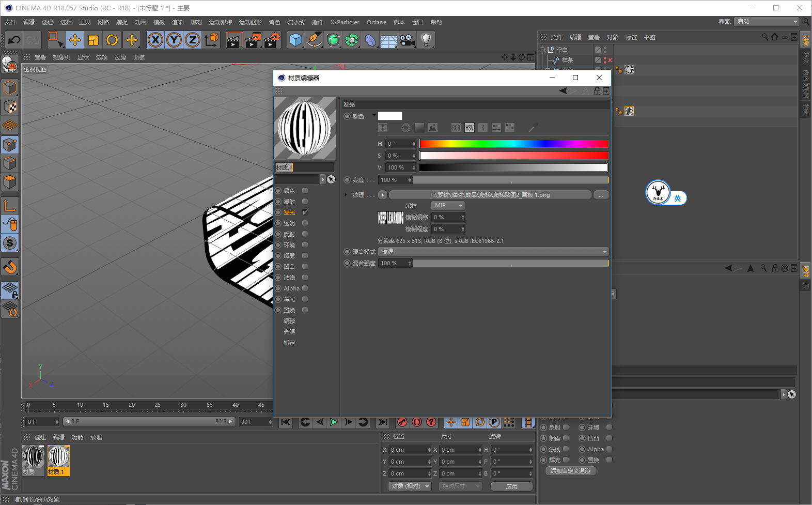Switch to Texture mode checkerboard icon
Viewport: 812px width, 505px height.
[x=10, y=107]
